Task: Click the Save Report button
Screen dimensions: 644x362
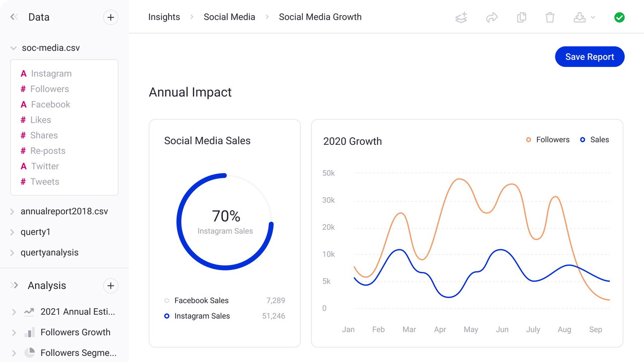Action: 589,57
